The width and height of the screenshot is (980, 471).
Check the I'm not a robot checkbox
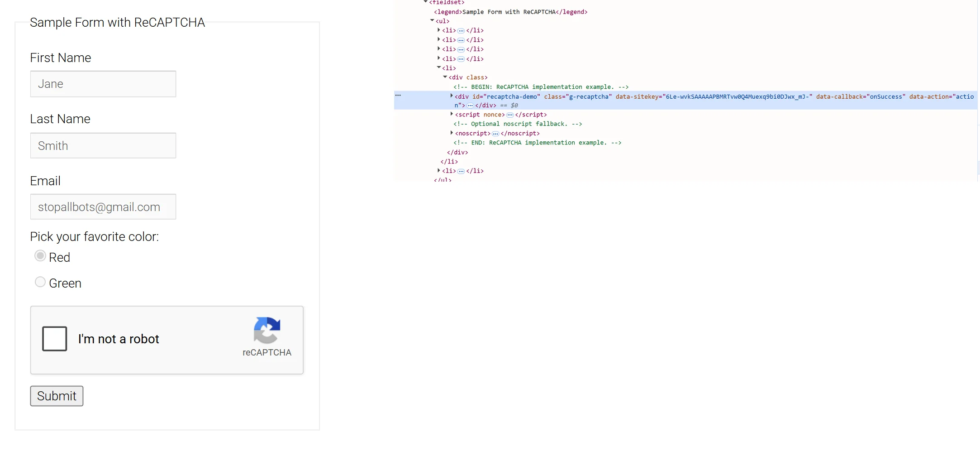[54, 339]
